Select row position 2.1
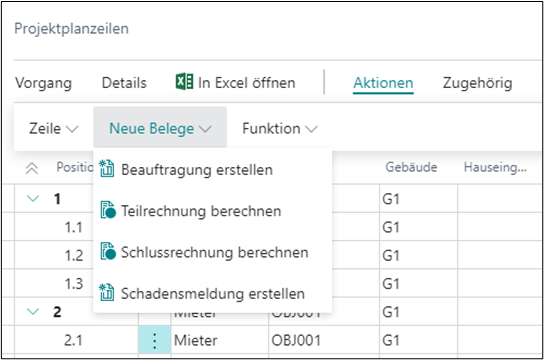 click(x=73, y=341)
